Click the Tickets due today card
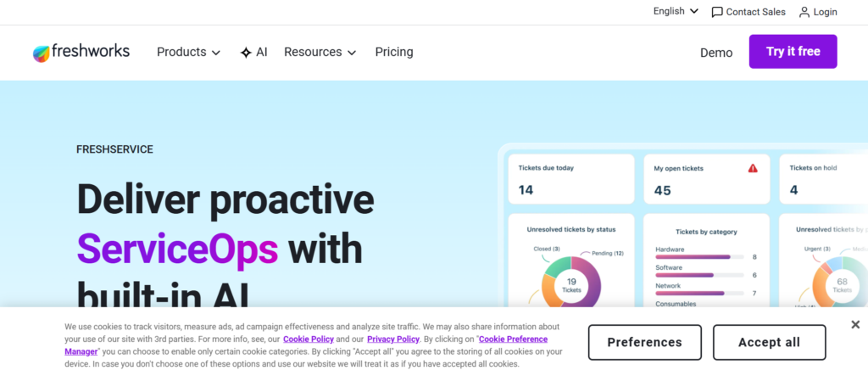The width and height of the screenshot is (868, 376). 570,179
